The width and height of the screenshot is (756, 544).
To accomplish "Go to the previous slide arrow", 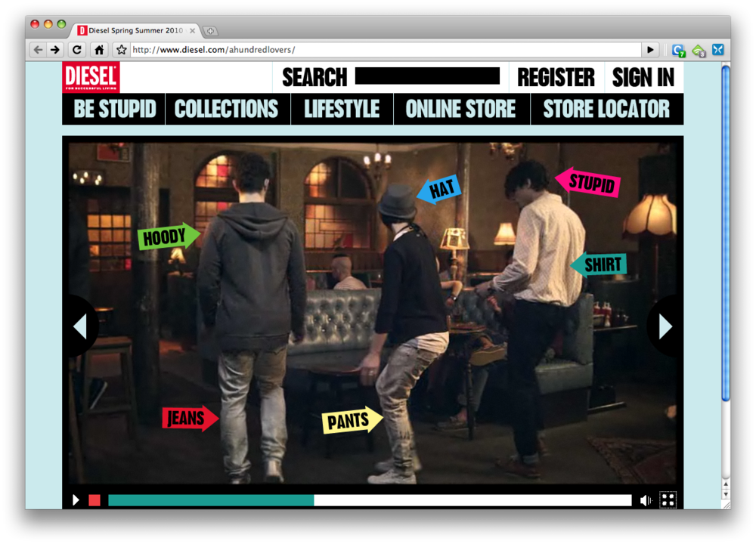I will coord(79,326).
